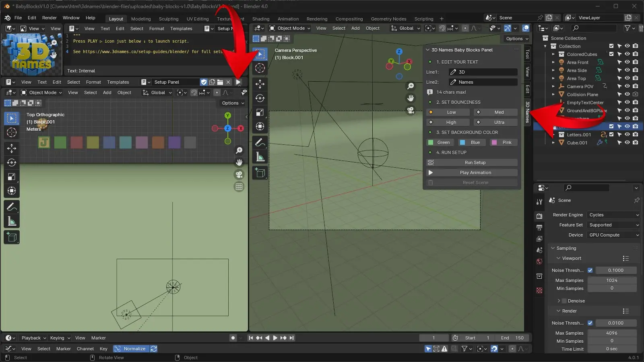
Task: Click the Add Cube tool in top viewport
Action: [x=12, y=237]
